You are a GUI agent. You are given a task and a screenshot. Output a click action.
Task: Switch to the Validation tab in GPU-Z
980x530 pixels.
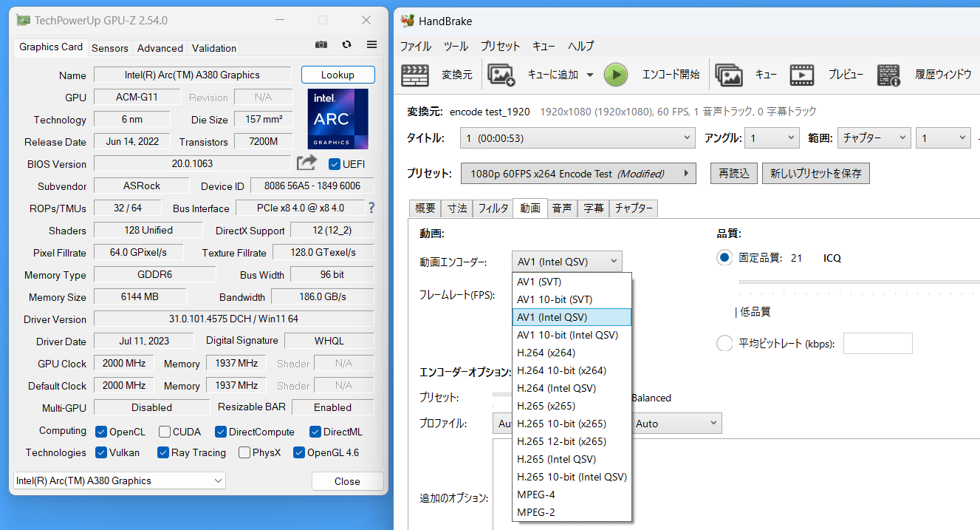click(x=214, y=48)
